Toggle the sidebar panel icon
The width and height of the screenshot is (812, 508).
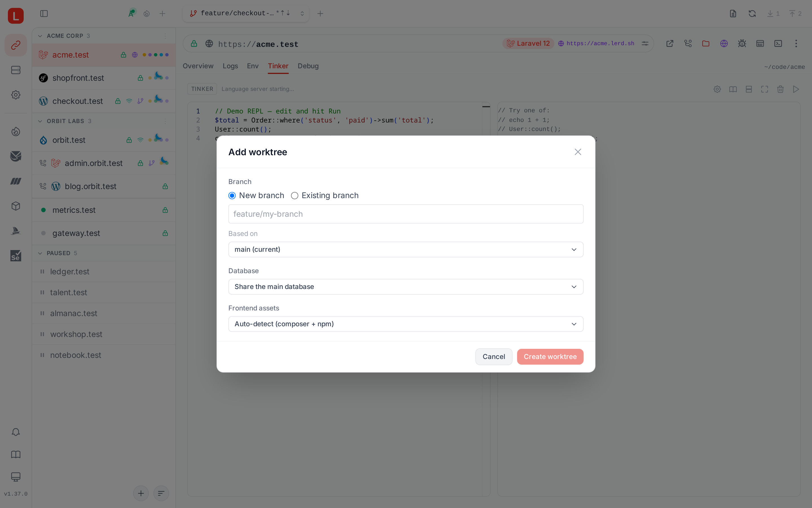(x=44, y=14)
